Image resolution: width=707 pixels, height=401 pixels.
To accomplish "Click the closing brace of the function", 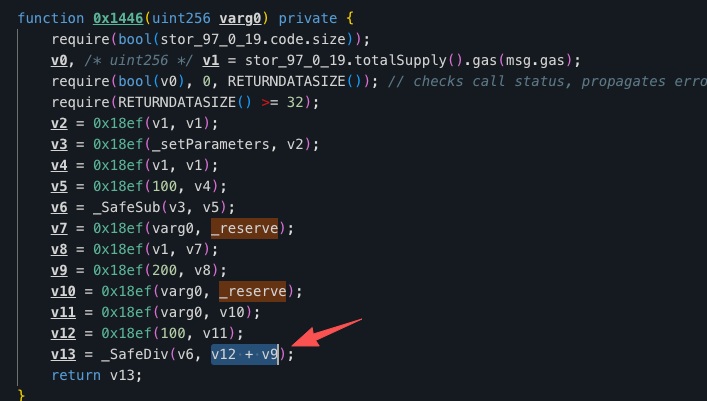I will [21, 395].
